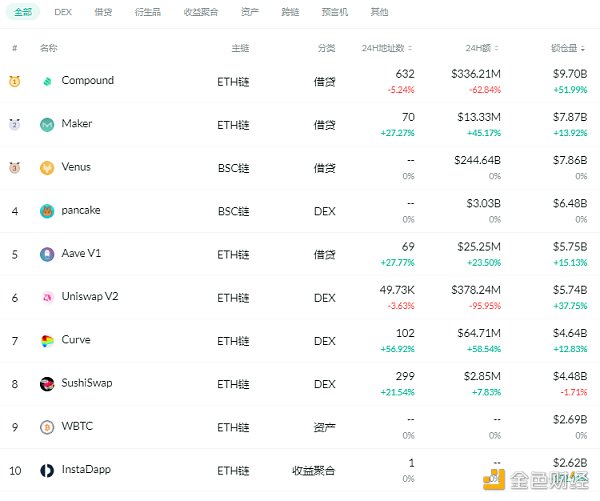Click SushiSwap's 299 address count
600x501 pixels.
tap(405, 377)
